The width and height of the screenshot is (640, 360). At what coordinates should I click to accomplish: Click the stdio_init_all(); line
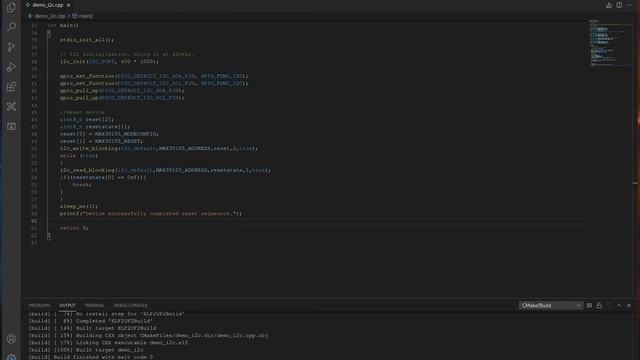click(x=87, y=40)
